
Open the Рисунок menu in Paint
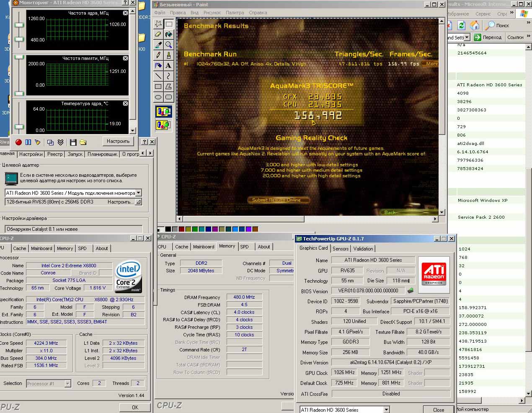point(212,13)
